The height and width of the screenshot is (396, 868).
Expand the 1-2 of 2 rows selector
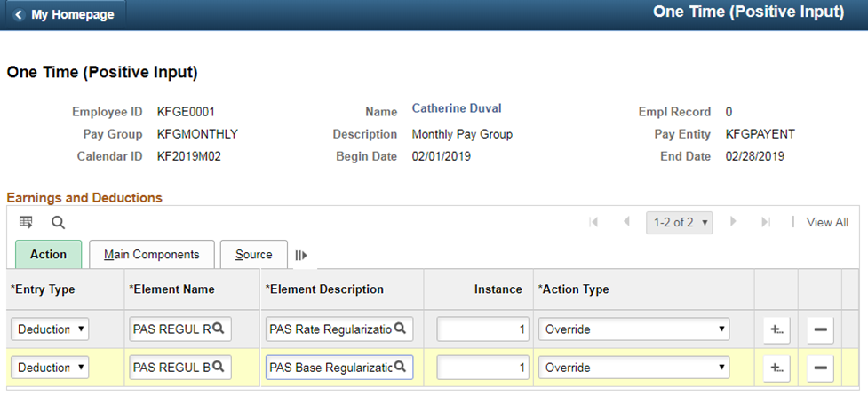pos(680,222)
